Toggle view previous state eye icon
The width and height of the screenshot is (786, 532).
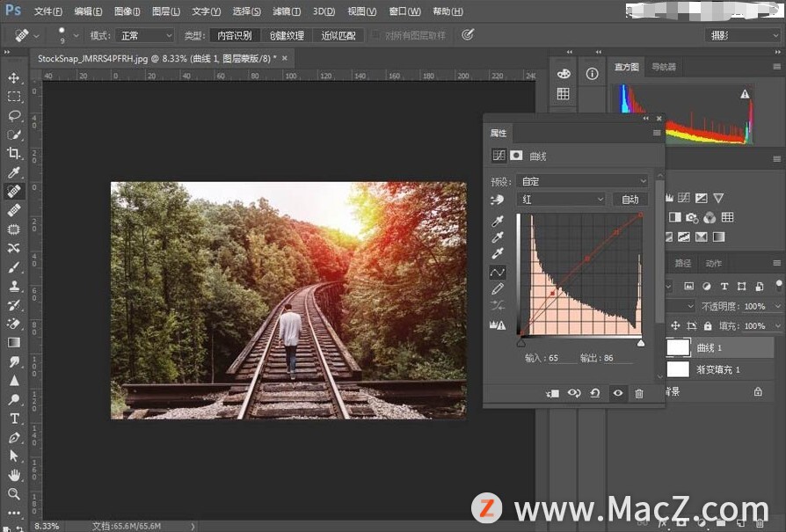tap(574, 394)
